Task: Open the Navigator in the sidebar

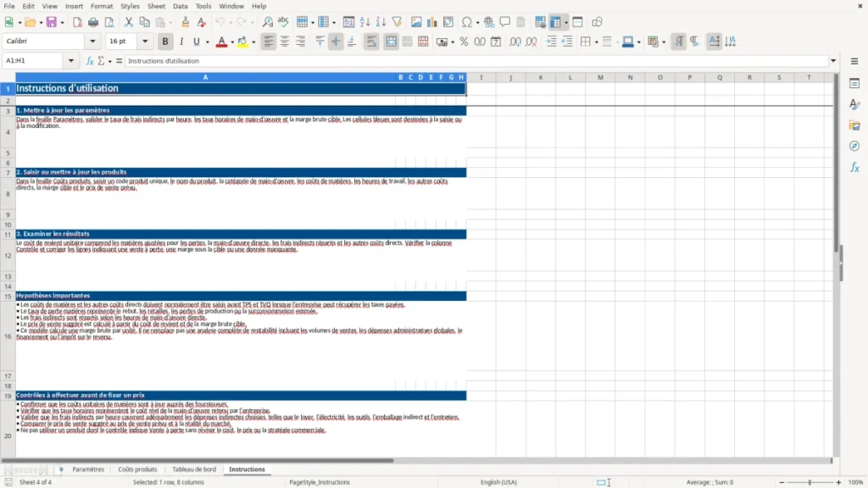Action: tap(854, 146)
